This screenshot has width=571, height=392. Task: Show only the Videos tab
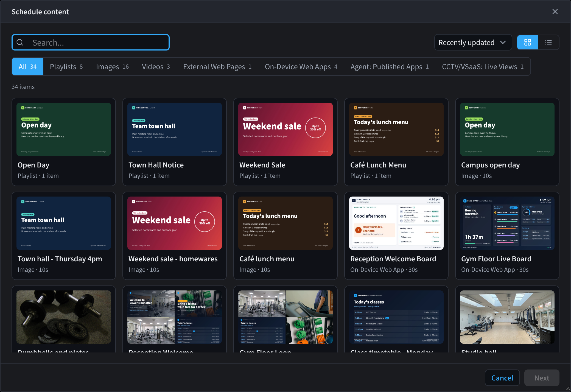tap(156, 66)
